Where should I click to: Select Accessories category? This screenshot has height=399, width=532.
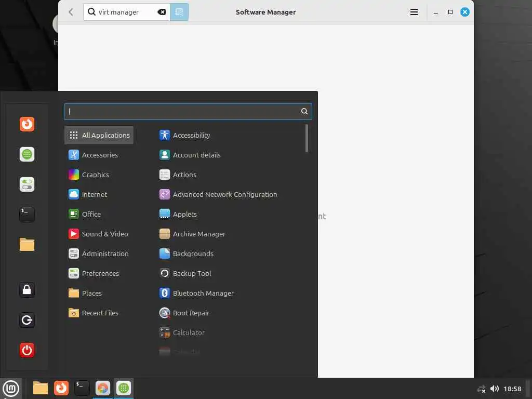point(99,155)
